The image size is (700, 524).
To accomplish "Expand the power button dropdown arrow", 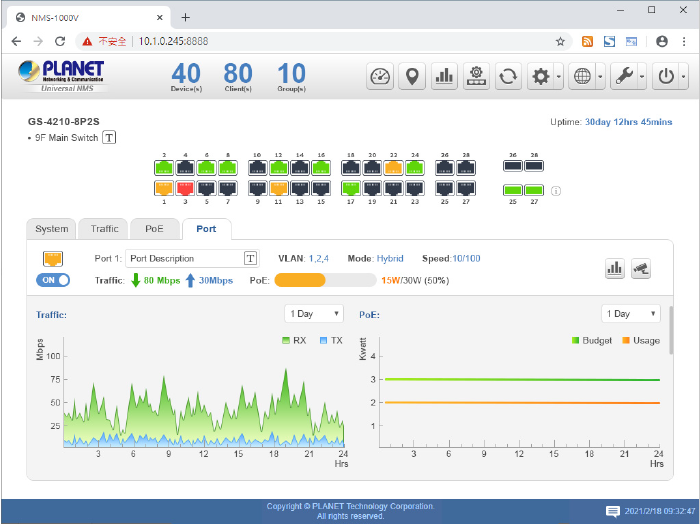I will (684, 77).
